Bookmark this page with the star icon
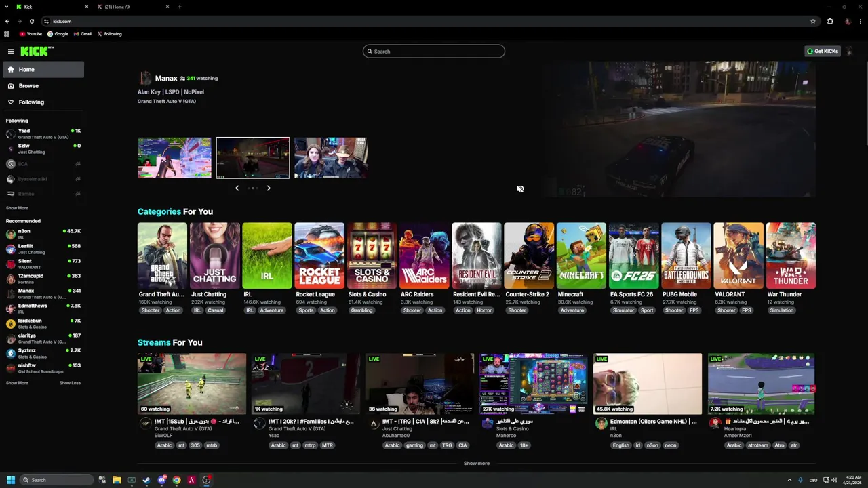Viewport: 868px width, 488px height. [x=813, y=21]
